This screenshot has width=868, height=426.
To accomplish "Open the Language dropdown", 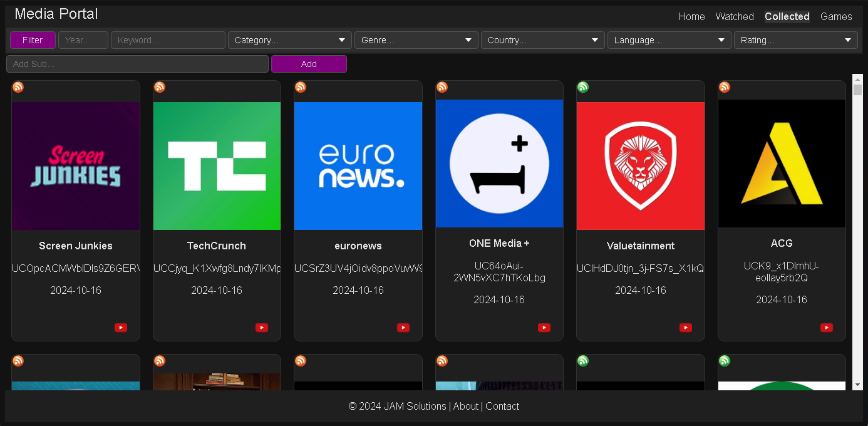I will pyautogui.click(x=669, y=40).
